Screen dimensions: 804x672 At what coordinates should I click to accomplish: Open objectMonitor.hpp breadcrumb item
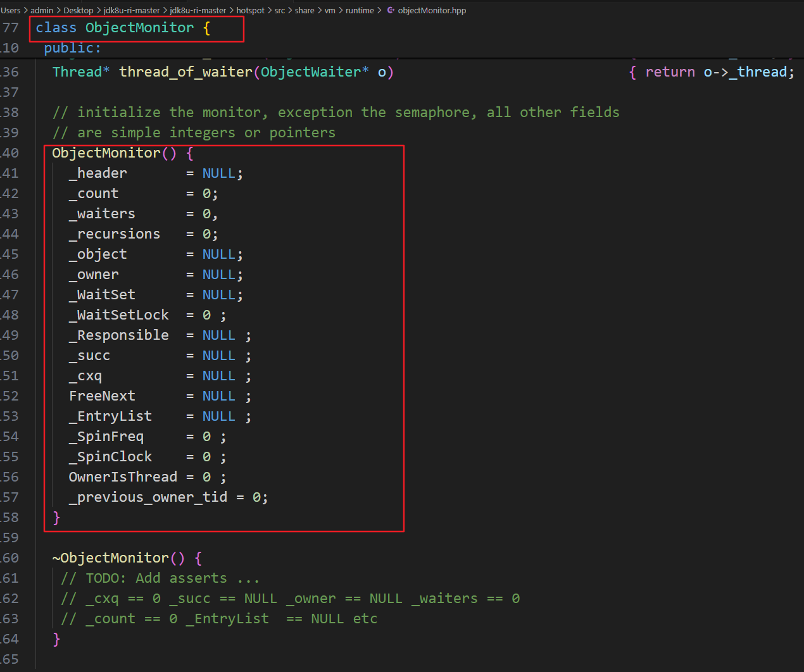[x=432, y=10]
